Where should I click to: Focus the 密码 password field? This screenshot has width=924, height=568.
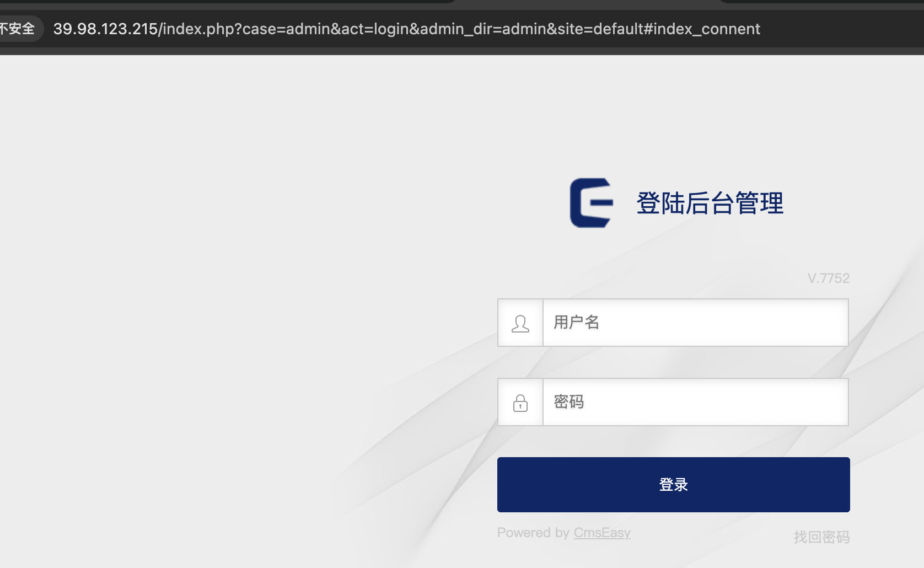tap(695, 402)
